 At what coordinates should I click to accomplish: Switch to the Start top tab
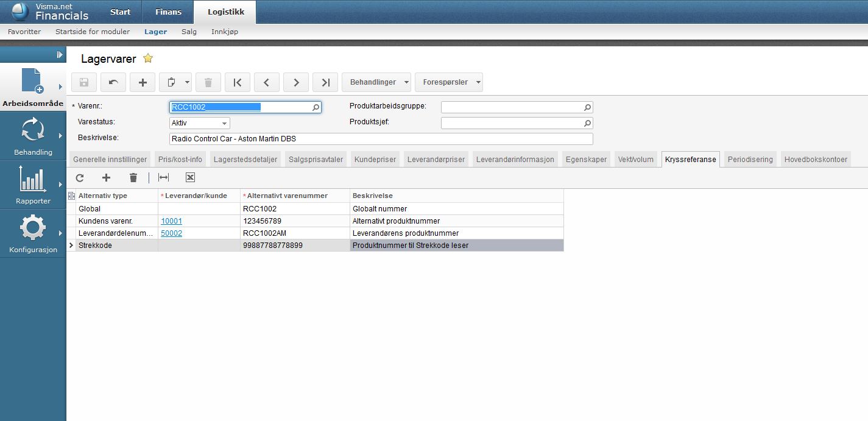(120, 12)
